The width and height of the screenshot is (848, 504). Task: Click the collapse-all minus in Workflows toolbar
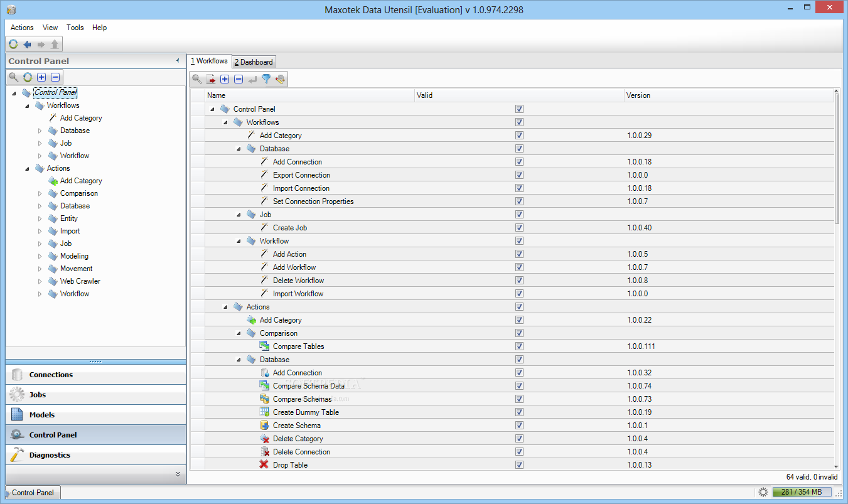(239, 79)
